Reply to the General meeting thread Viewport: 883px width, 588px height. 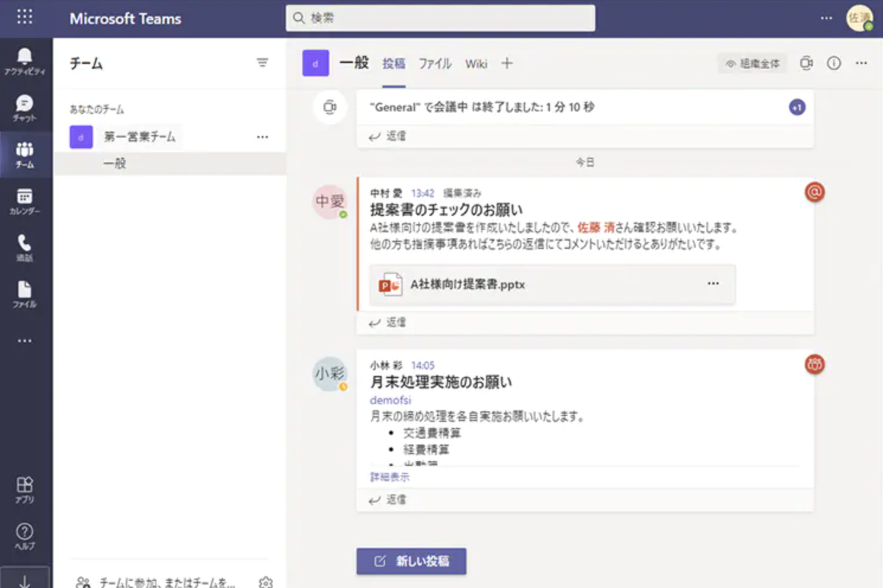point(388,136)
